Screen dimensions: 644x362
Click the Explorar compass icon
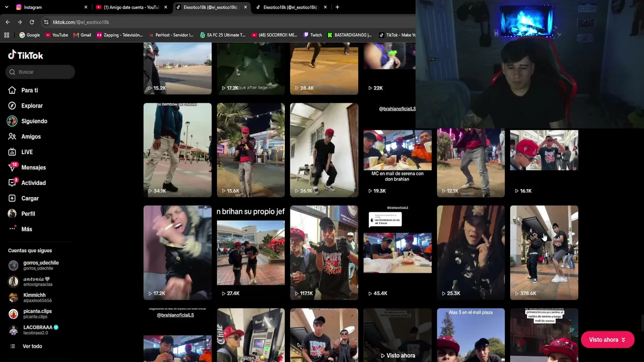[x=12, y=106]
